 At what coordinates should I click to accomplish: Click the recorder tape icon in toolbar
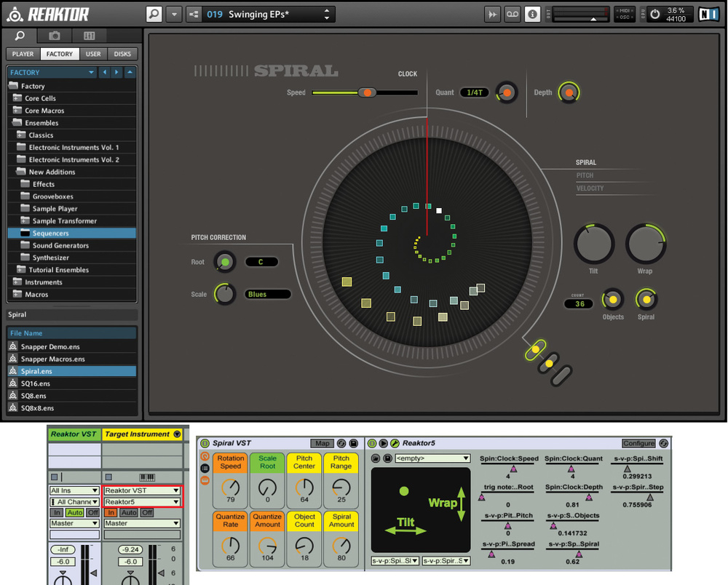pyautogui.click(x=513, y=14)
